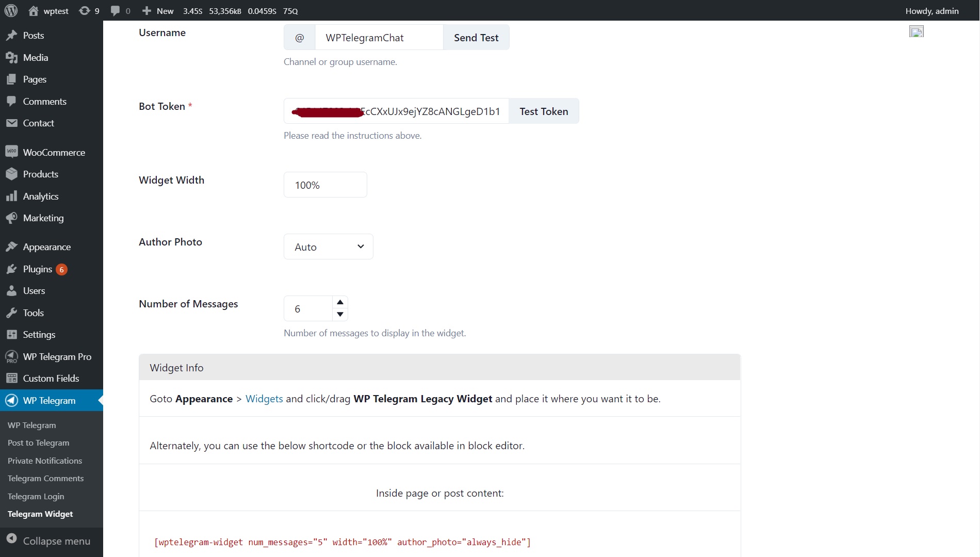Screen dimensions: 980x557
Task: Click the Tools wrench icon
Action: 11,313
